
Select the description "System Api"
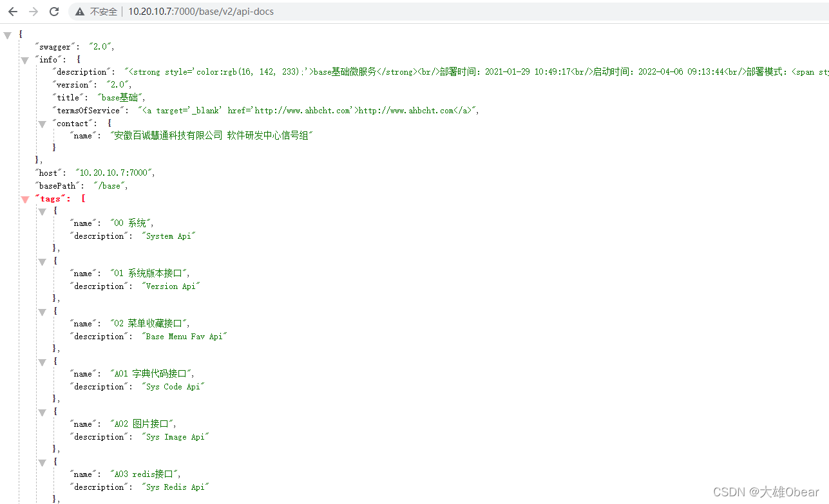click(x=168, y=236)
